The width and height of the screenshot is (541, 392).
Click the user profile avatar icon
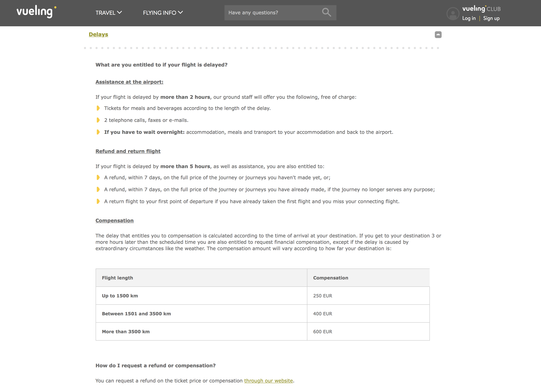(453, 14)
